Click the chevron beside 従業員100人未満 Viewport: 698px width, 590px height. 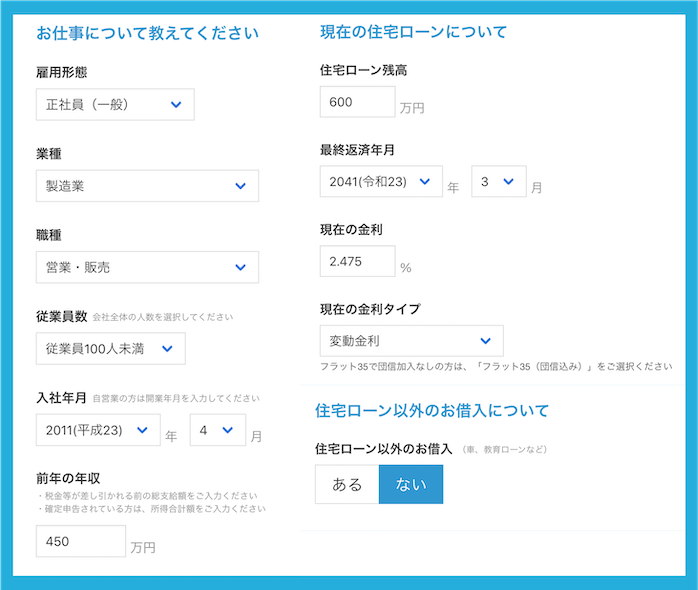click(x=167, y=348)
